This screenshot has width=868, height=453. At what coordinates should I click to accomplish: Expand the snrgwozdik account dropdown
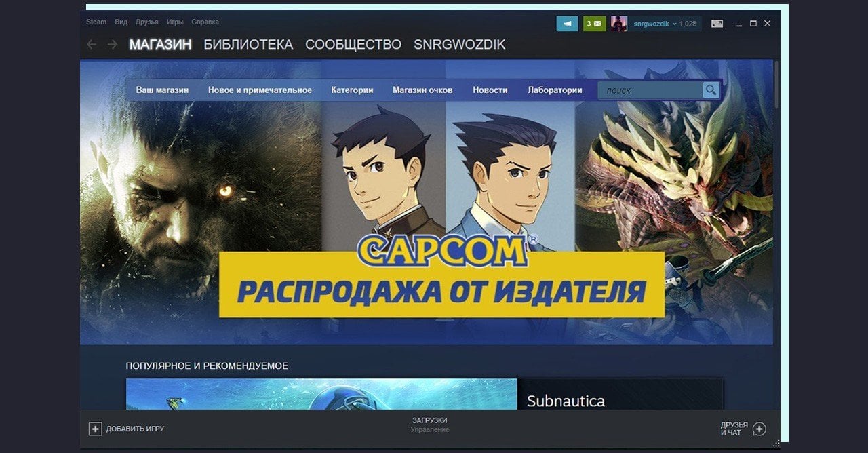654,24
